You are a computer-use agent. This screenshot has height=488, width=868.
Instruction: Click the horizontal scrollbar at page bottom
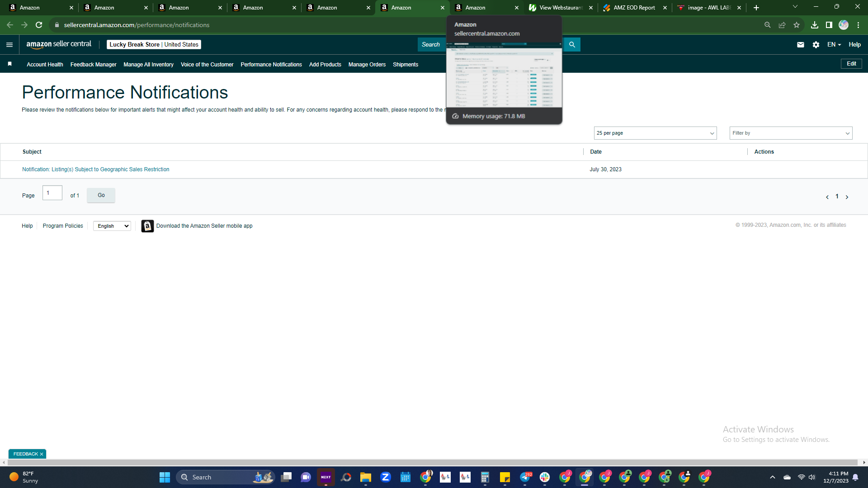[434, 462]
